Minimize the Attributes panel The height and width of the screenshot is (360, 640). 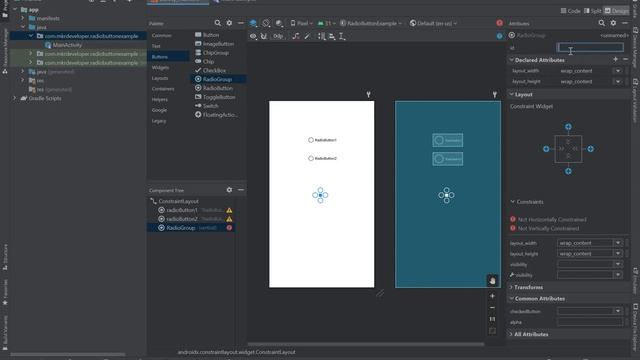point(625,23)
